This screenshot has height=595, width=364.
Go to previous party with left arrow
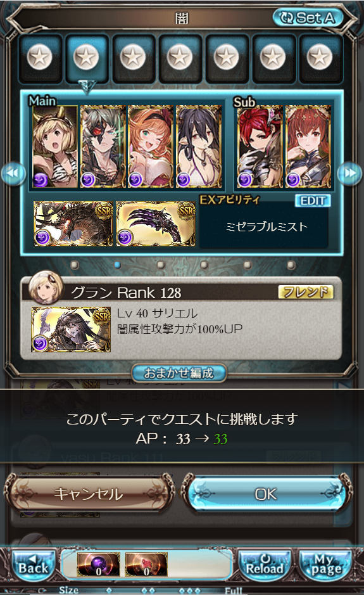point(13,174)
